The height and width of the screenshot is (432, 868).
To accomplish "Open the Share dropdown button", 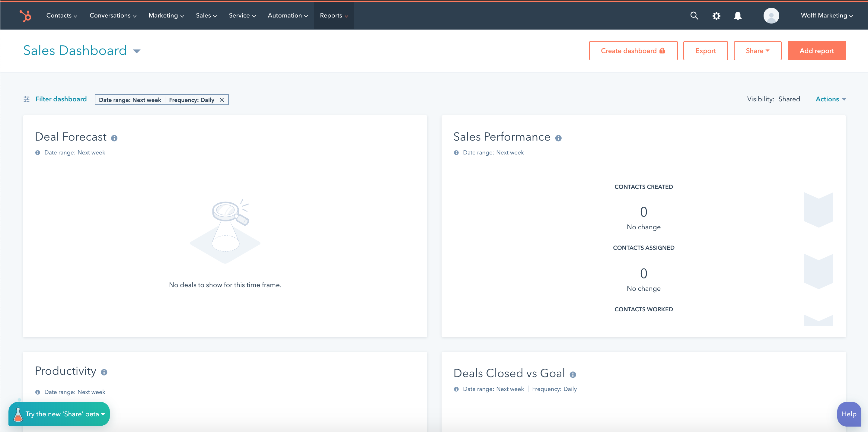I will (x=757, y=51).
